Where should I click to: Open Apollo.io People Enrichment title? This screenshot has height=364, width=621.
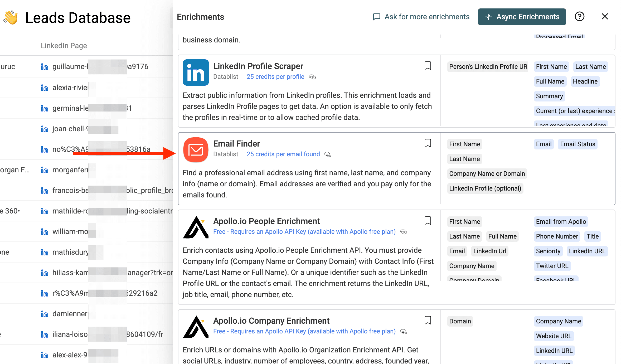(x=266, y=221)
